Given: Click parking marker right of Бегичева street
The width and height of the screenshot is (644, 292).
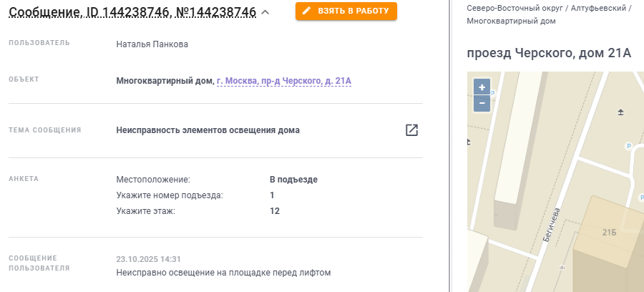Looking at the screenshot, I should point(629,145).
